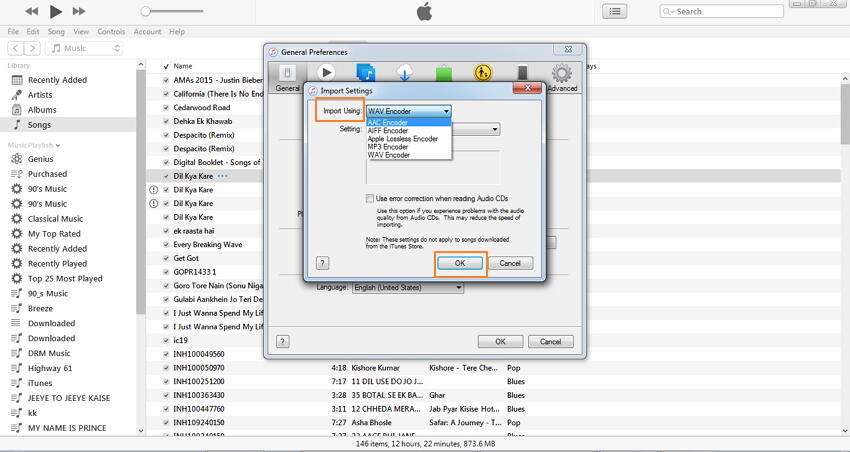Choose AIFF Encoder from the list
This screenshot has height=452, width=850.
pos(409,131)
